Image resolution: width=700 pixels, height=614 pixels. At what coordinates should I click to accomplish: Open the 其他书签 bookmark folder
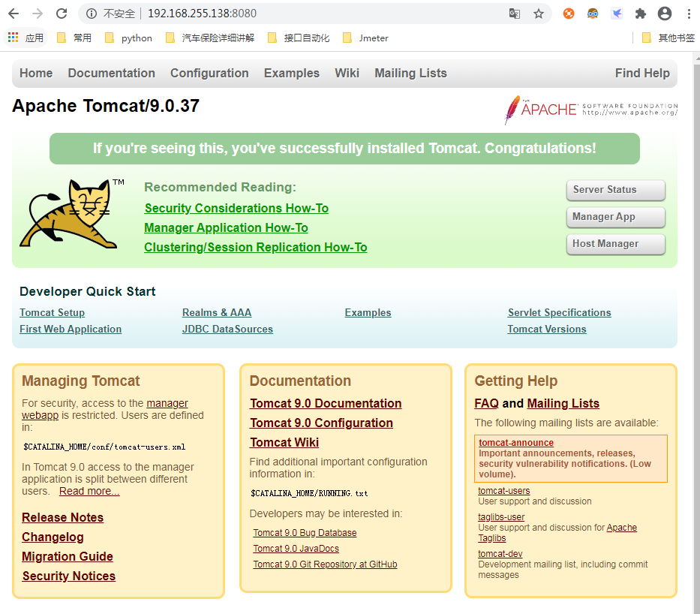click(x=668, y=38)
